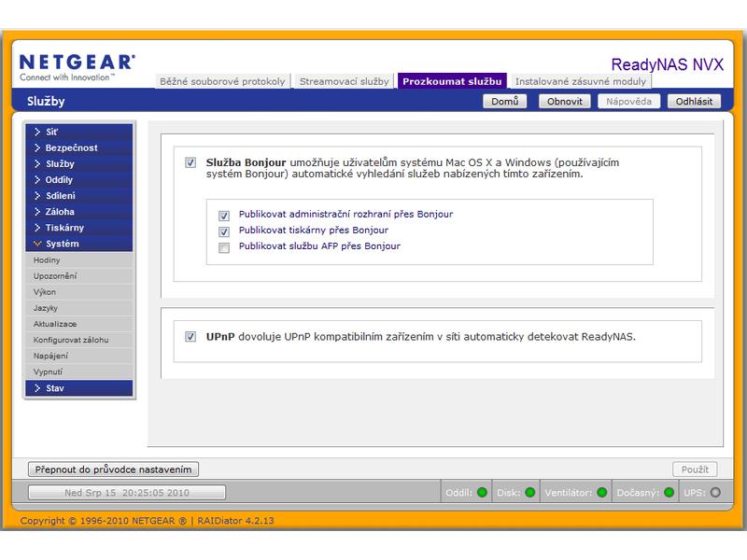747x560 pixels.
Task: Open the Instalované zásuvné moduly tab
Action: coord(580,81)
